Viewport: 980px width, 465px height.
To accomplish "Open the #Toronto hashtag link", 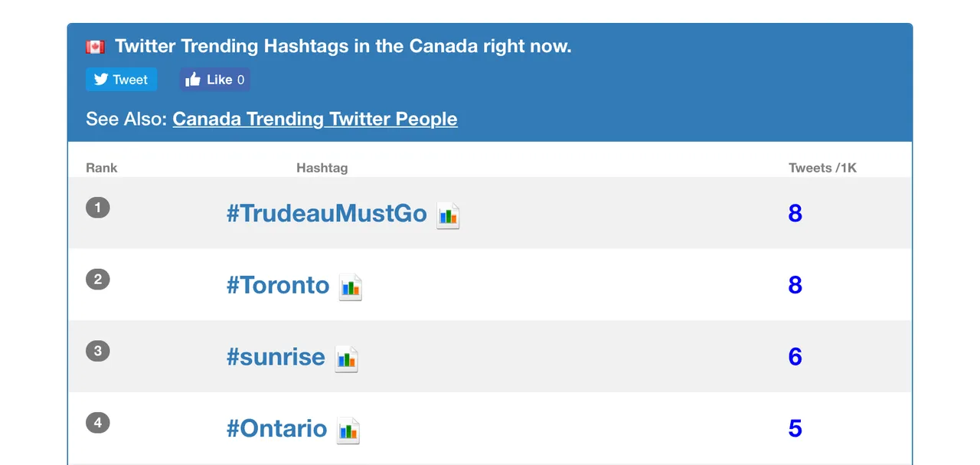I will pyautogui.click(x=278, y=285).
